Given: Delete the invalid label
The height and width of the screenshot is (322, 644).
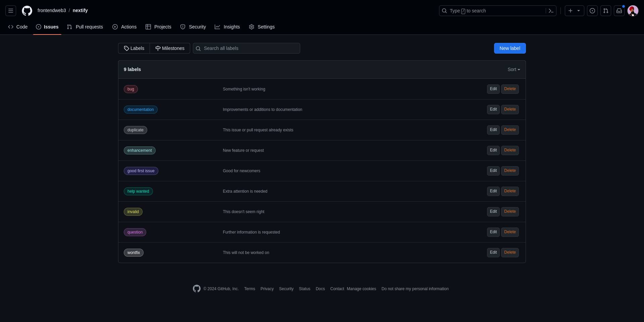Looking at the screenshot, I should (510, 211).
